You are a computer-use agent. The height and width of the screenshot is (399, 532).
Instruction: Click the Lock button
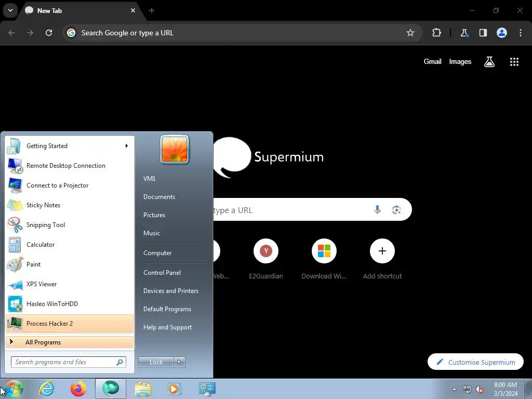coord(156,362)
